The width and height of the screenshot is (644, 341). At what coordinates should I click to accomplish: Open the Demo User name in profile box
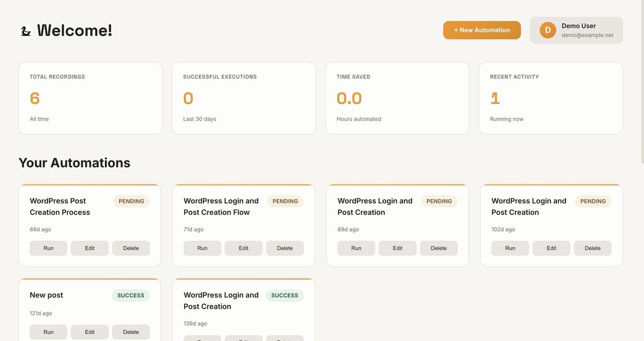(579, 26)
